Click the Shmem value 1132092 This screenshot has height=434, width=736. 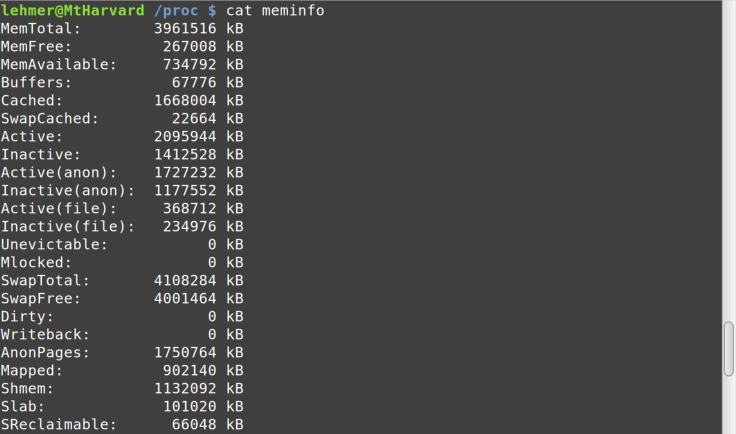(x=185, y=388)
